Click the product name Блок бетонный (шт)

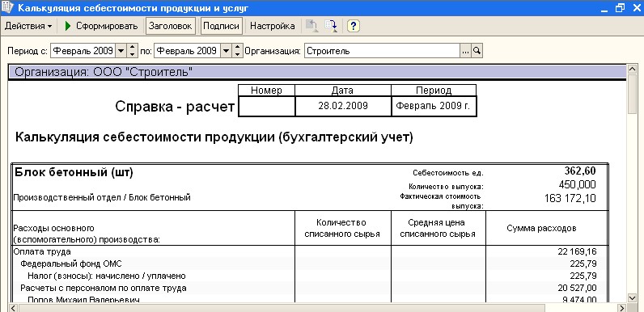(74, 172)
